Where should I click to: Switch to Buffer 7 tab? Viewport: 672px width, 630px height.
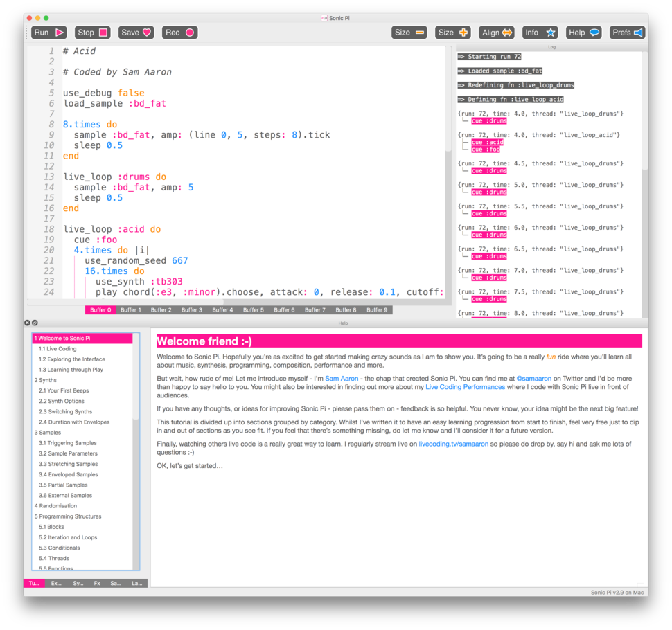(315, 310)
